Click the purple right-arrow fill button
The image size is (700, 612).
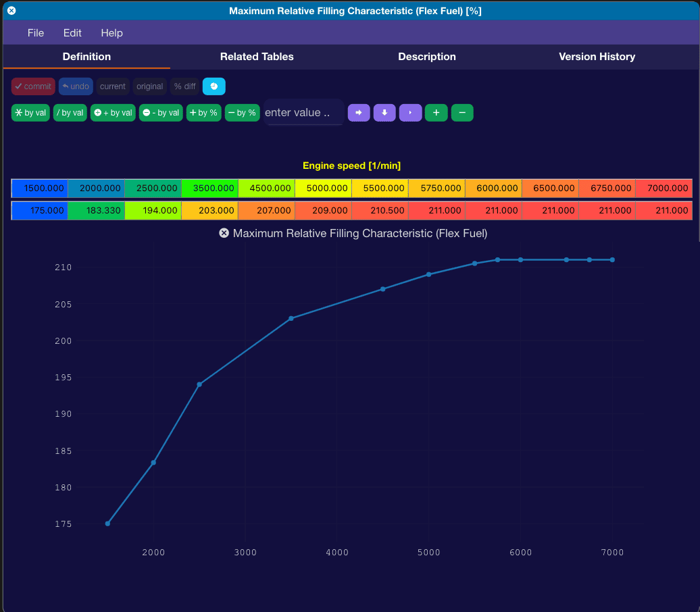pos(359,113)
